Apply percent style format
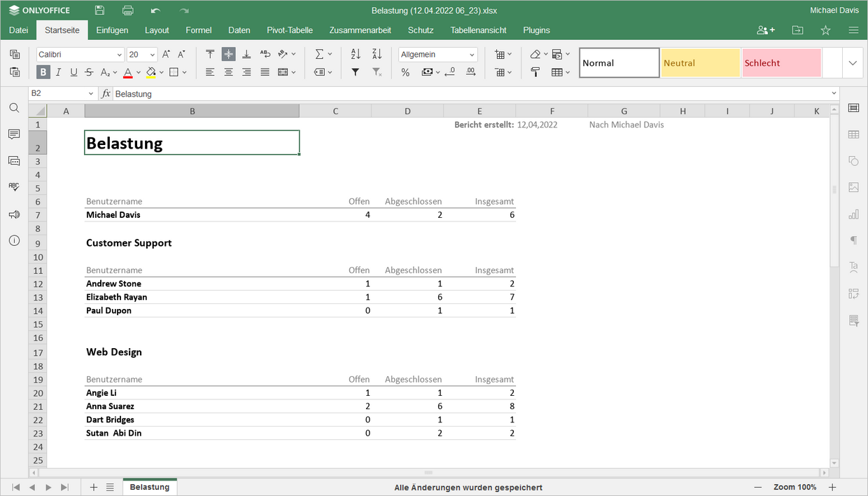 point(405,71)
